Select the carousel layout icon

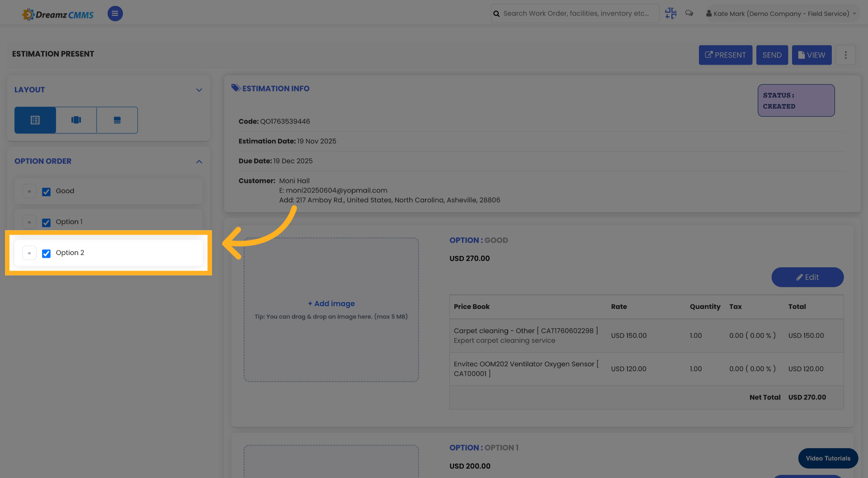pyautogui.click(x=76, y=120)
